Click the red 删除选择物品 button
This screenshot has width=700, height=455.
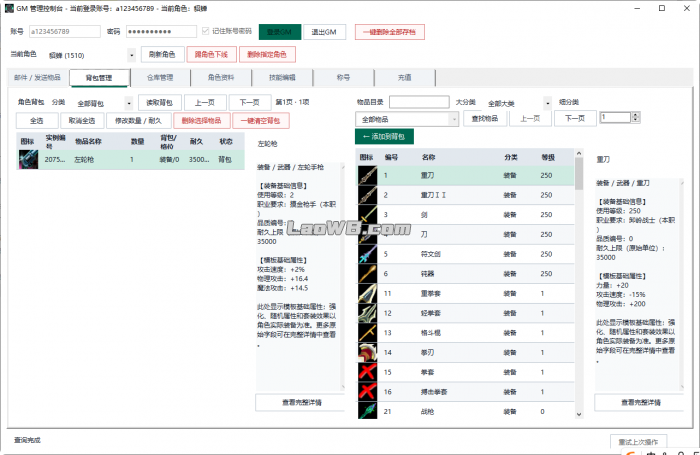[202, 121]
